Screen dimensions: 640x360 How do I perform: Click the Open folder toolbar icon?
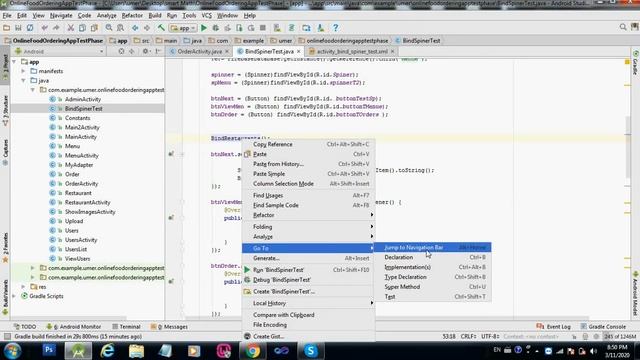pos(7,28)
